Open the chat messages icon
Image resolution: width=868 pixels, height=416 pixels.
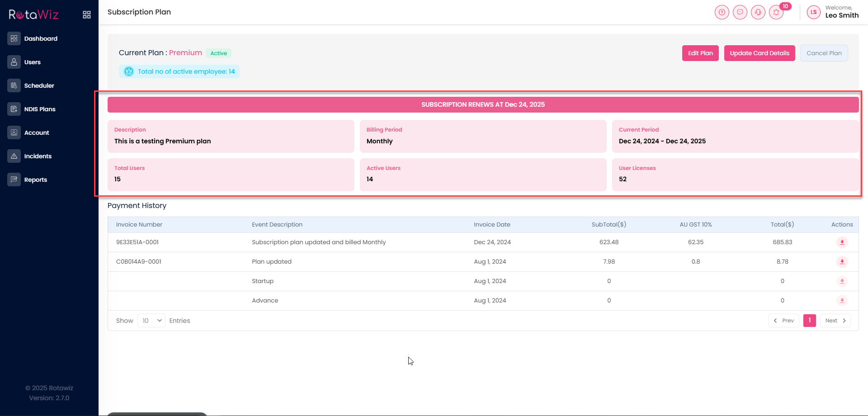tap(740, 12)
